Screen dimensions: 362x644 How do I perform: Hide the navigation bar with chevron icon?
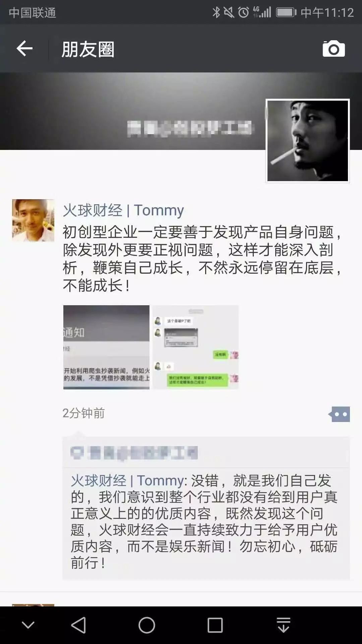click(x=28, y=625)
